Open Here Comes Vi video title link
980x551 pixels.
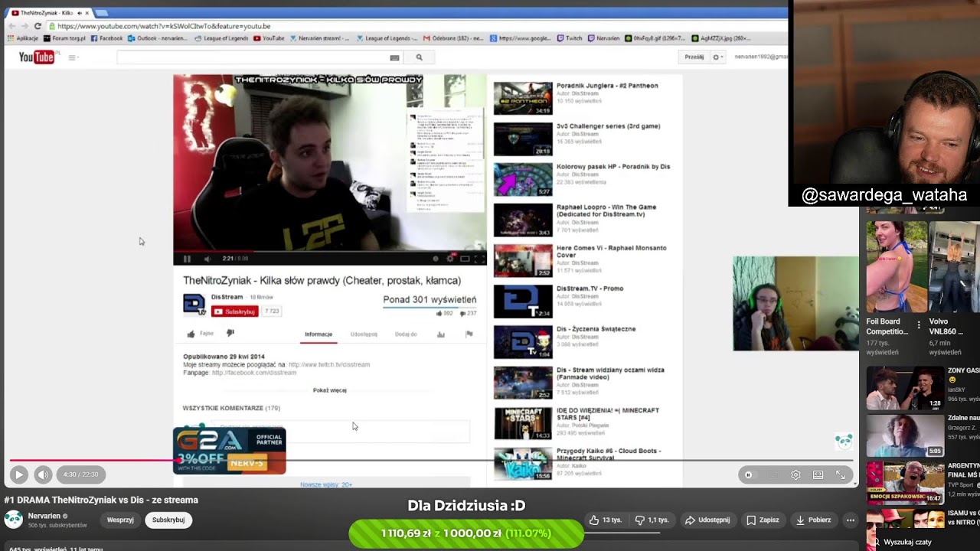tap(612, 252)
